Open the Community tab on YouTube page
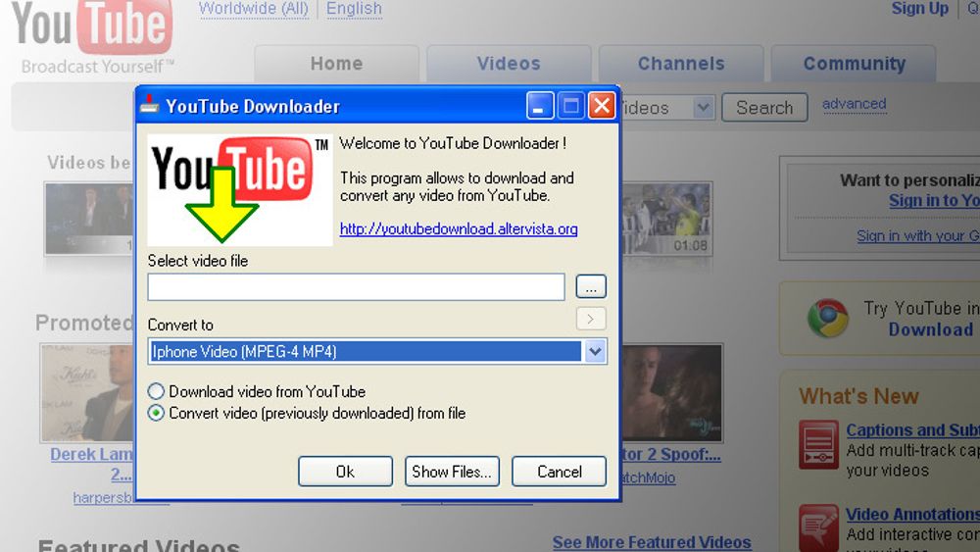980x552 pixels. coord(854,64)
